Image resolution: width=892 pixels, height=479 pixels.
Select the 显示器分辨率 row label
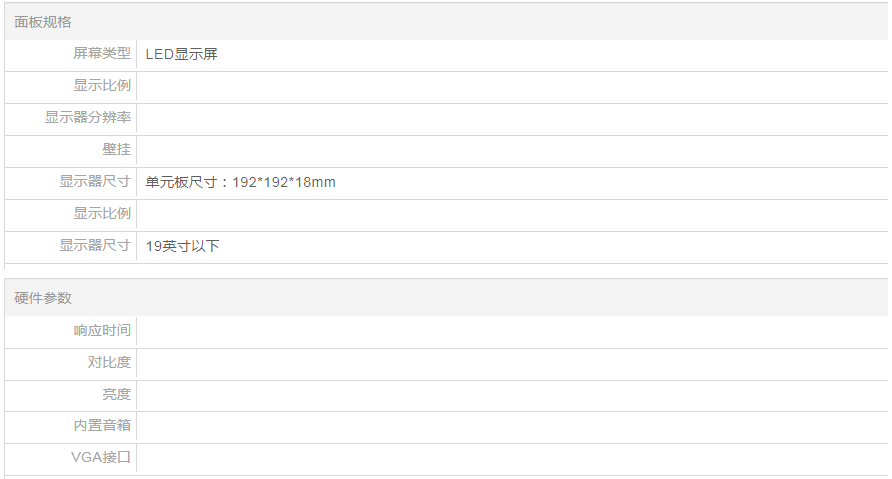click(87, 118)
